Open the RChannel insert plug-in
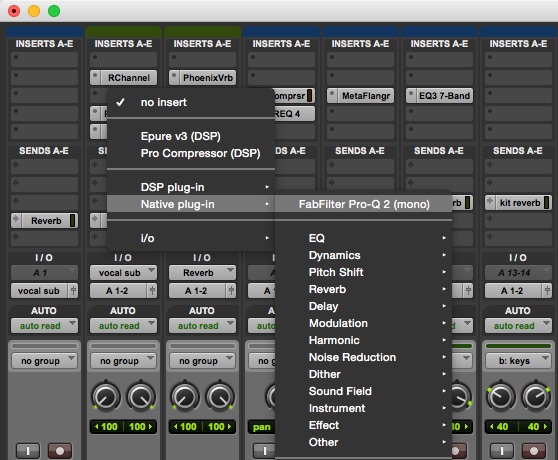558x460 pixels. [128, 78]
